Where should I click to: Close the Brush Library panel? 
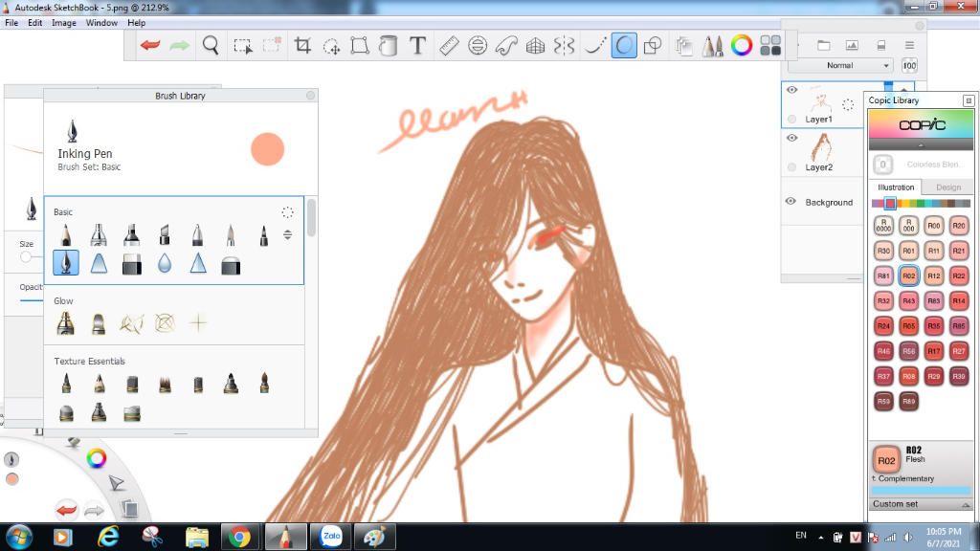click(x=311, y=95)
